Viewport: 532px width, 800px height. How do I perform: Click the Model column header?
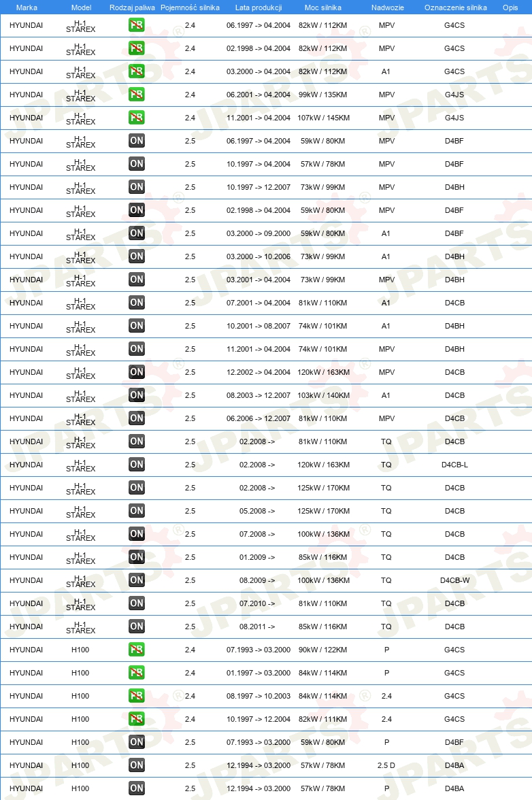coord(81,7)
